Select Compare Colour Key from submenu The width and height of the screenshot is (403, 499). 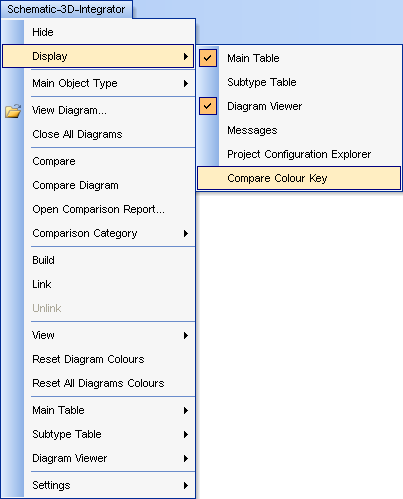point(299,178)
